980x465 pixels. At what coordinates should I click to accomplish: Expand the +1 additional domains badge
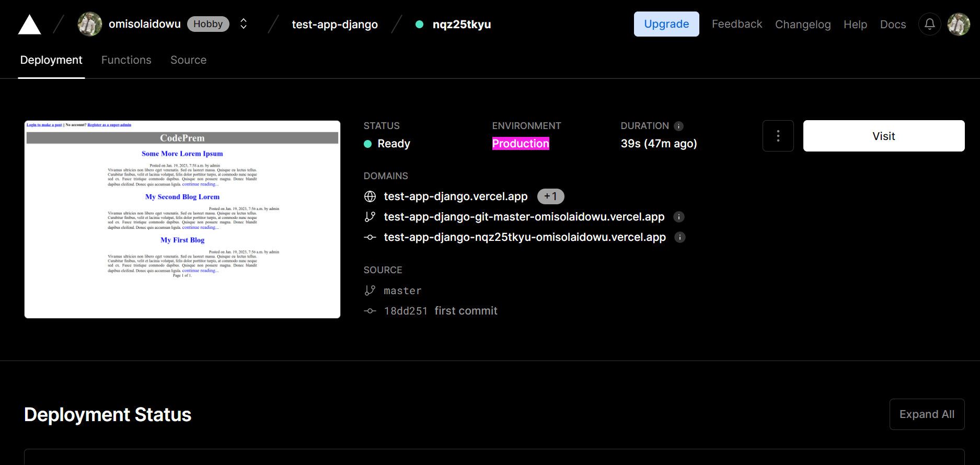click(x=551, y=196)
